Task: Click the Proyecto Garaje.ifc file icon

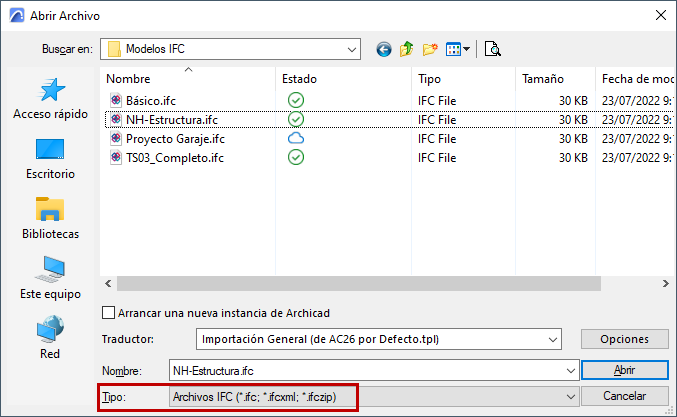Action: (x=116, y=138)
